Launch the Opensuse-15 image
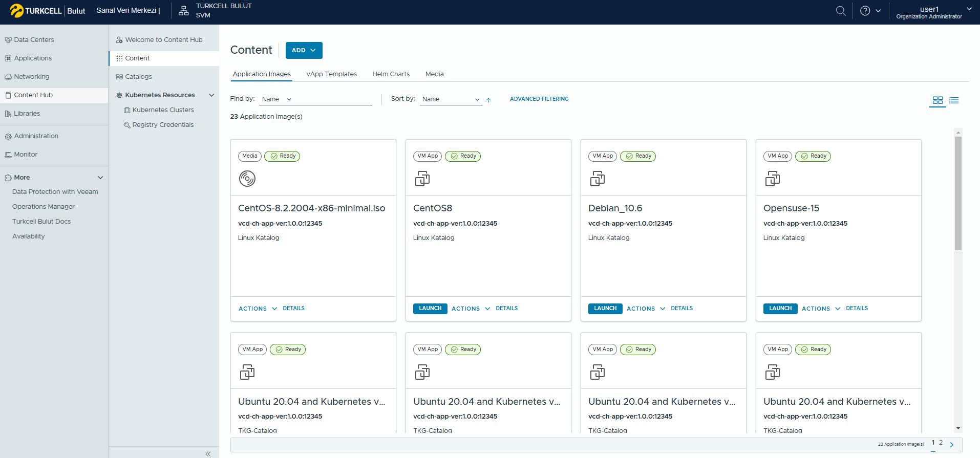This screenshot has width=980, height=458. coord(780,309)
